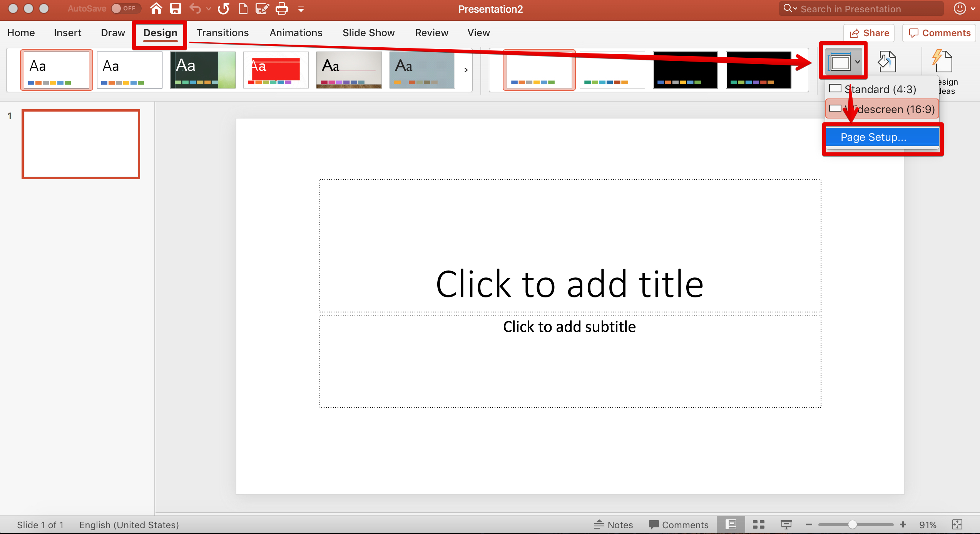Viewport: 980px width, 534px height.
Task: Click the Print icon in title bar
Action: point(281,8)
